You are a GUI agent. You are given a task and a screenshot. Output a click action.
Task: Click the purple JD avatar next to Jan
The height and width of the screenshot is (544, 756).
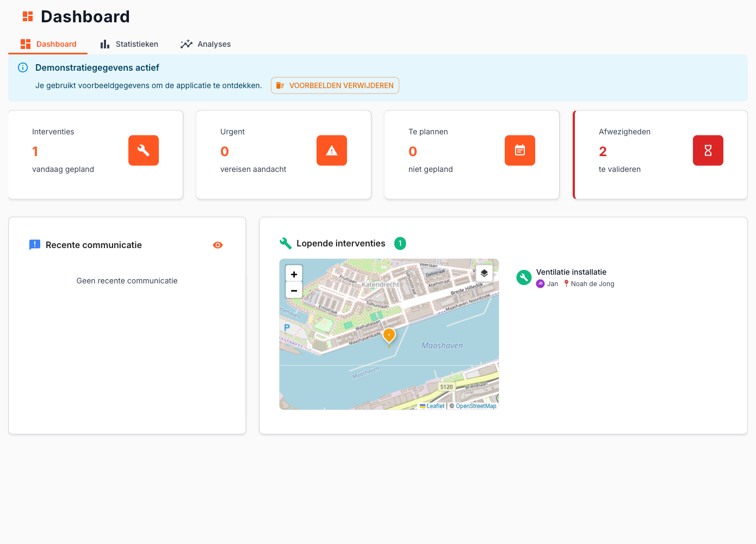click(541, 283)
